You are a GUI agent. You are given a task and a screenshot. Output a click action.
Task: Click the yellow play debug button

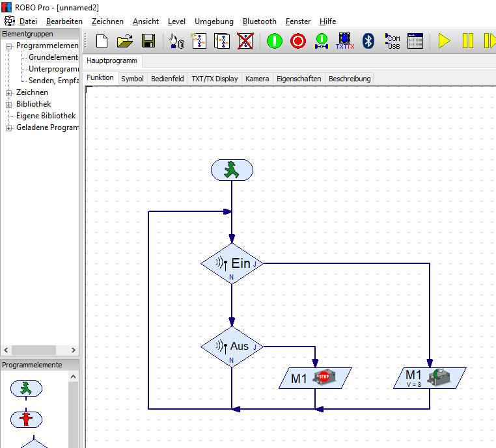[x=444, y=41]
